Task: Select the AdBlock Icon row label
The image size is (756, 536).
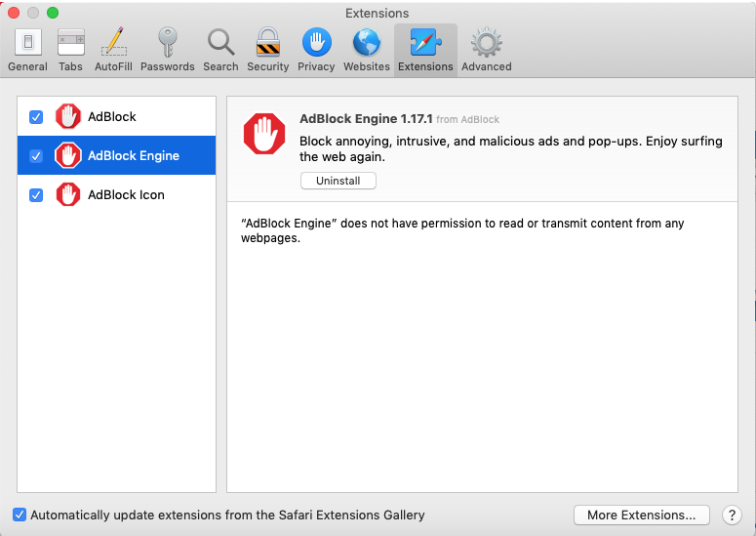Action: point(126,195)
